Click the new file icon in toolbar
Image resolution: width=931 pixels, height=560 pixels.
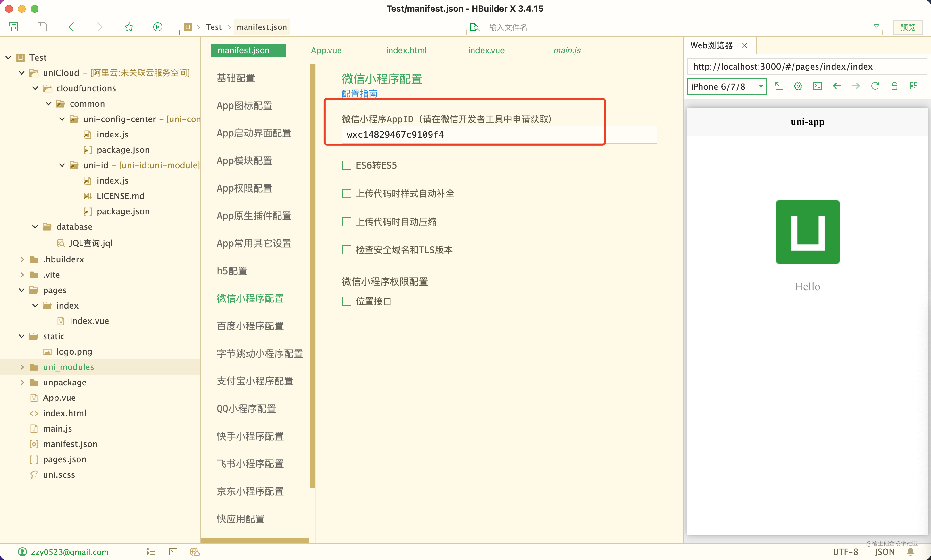(13, 27)
